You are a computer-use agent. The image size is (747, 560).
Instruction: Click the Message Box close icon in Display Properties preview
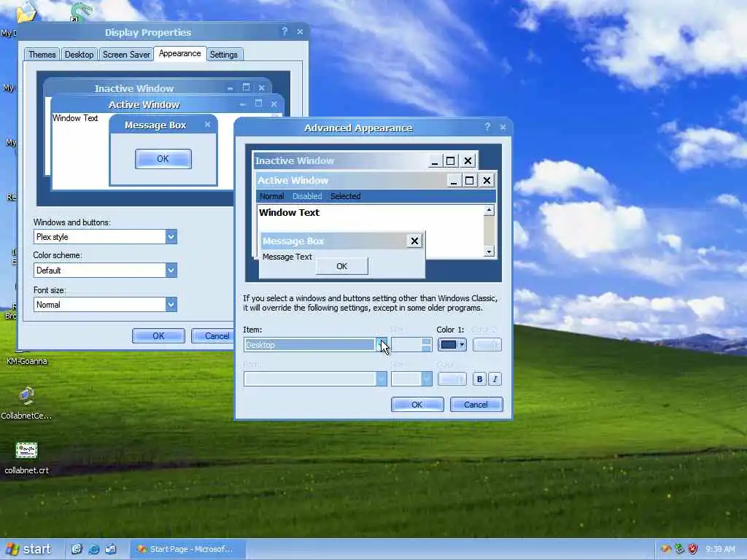(207, 124)
